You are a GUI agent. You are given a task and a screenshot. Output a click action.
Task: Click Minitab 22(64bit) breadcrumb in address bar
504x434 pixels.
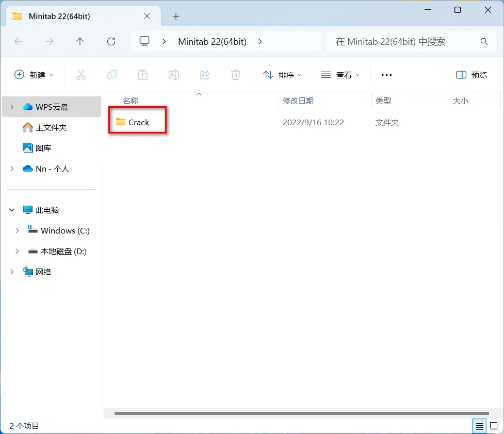[x=212, y=41]
